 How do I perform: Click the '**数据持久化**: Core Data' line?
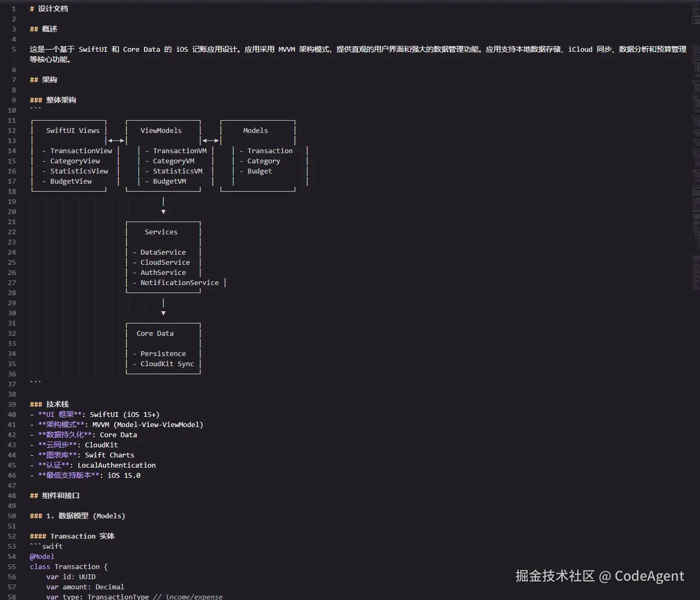83,435
